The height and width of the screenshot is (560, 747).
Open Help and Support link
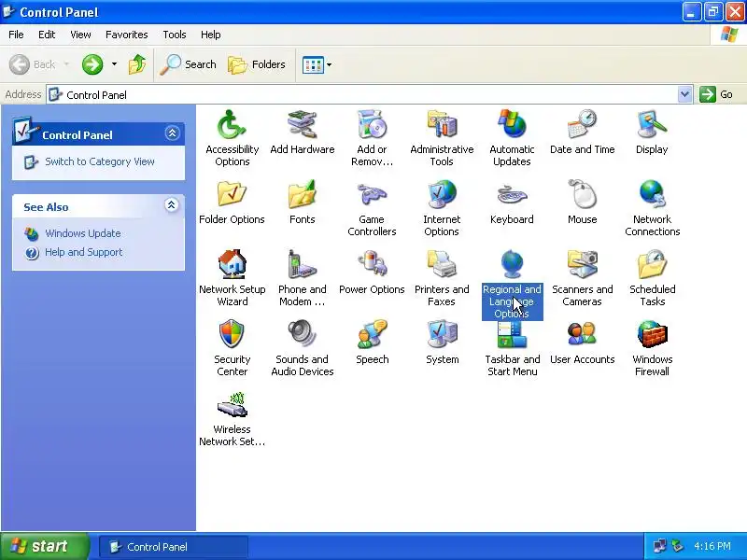[83, 252]
